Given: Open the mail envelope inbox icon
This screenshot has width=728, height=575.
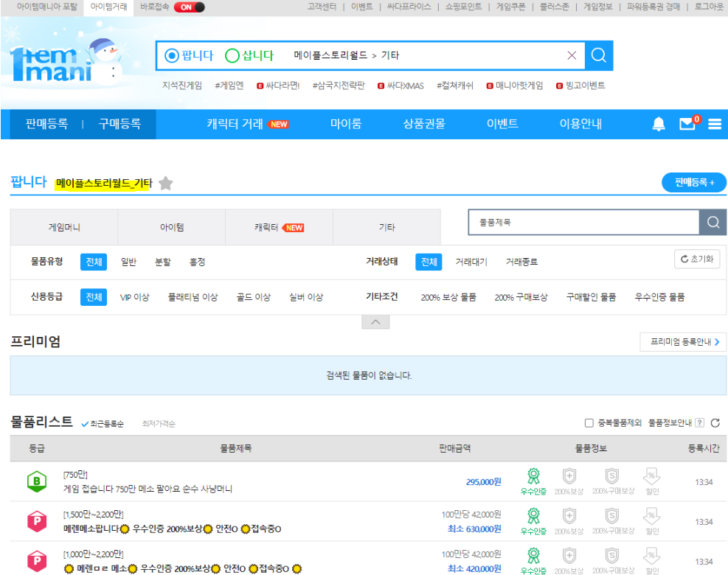Looking at the screenshot, I should click(687, 124).
